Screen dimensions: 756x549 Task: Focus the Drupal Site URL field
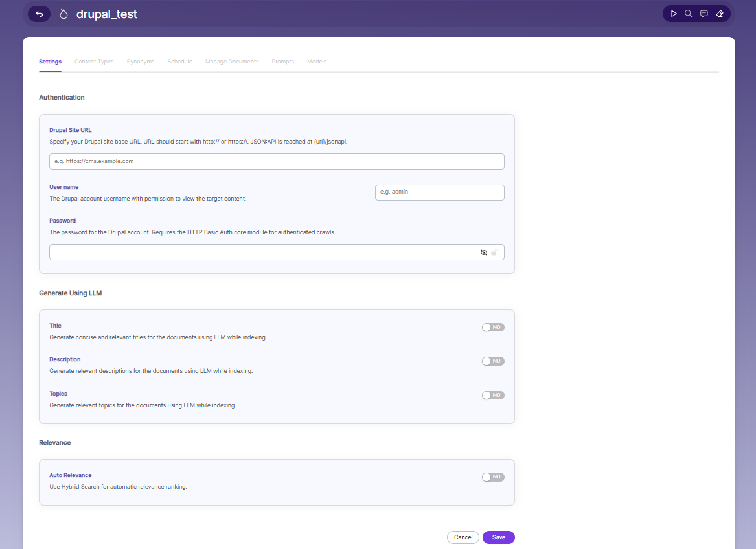pyautogui.click(x=277, y=161)
